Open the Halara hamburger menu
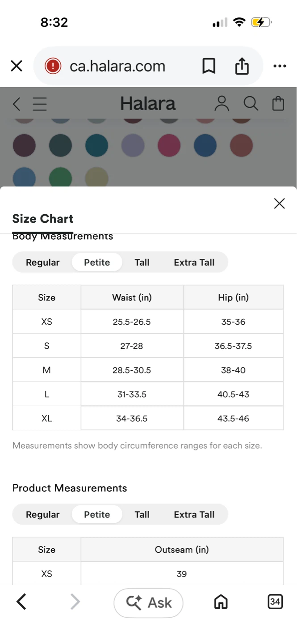Screen dimensions: 297x644 (40, 104)
